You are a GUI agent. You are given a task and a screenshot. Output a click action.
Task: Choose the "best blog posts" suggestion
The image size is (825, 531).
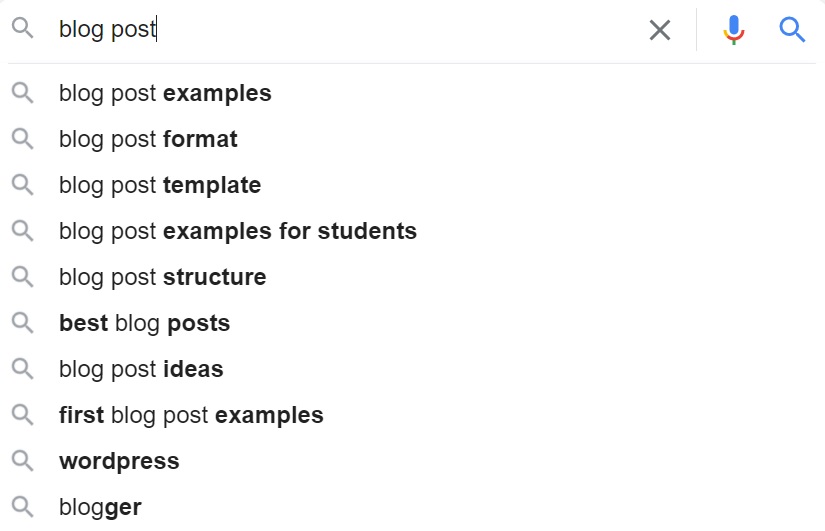coord(144,323)
